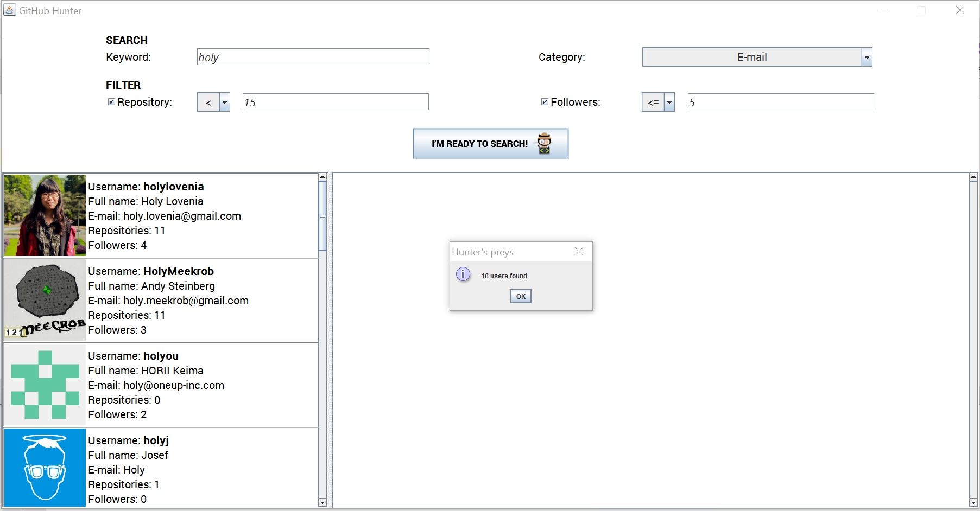Click username holyou text

tap(161, 356)
